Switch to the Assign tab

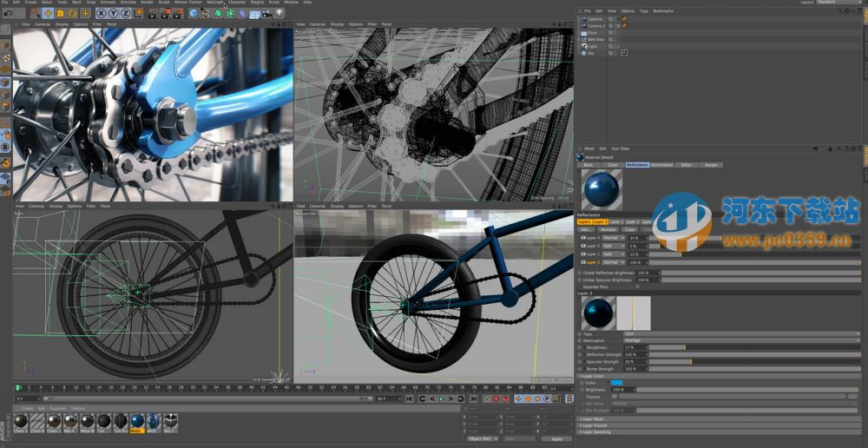pos(712,165)
